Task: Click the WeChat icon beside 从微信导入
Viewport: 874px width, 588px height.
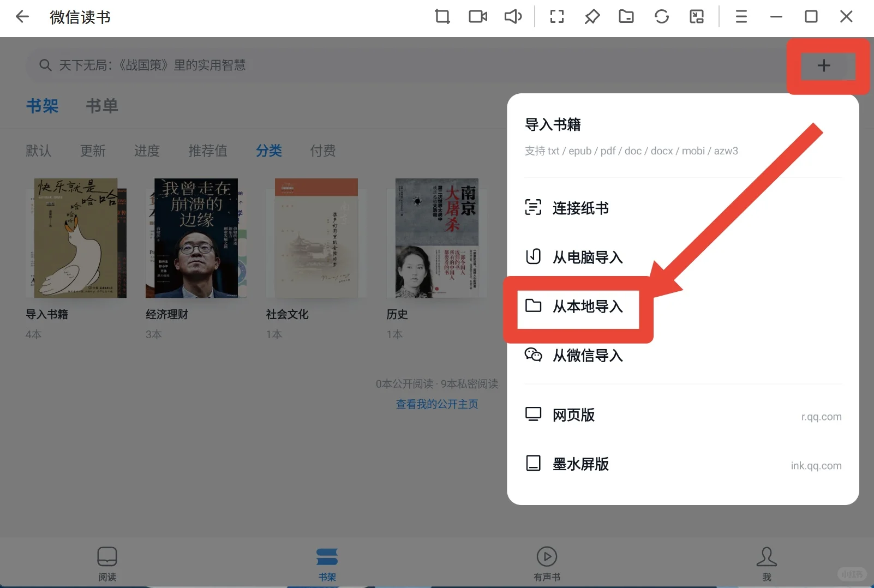Action: (533, 355)
